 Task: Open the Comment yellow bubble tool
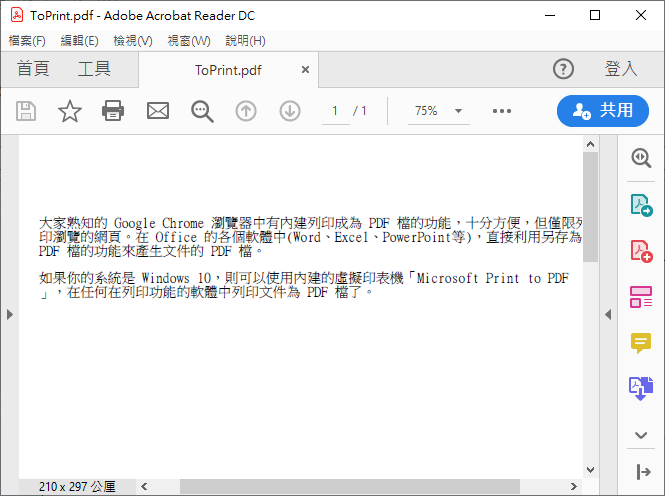[641, 343]
